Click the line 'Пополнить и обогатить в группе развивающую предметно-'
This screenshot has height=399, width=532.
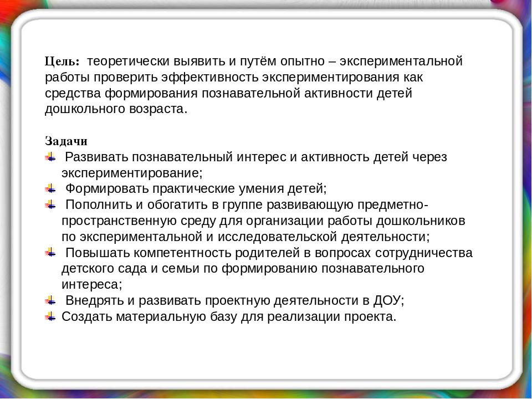247,205
